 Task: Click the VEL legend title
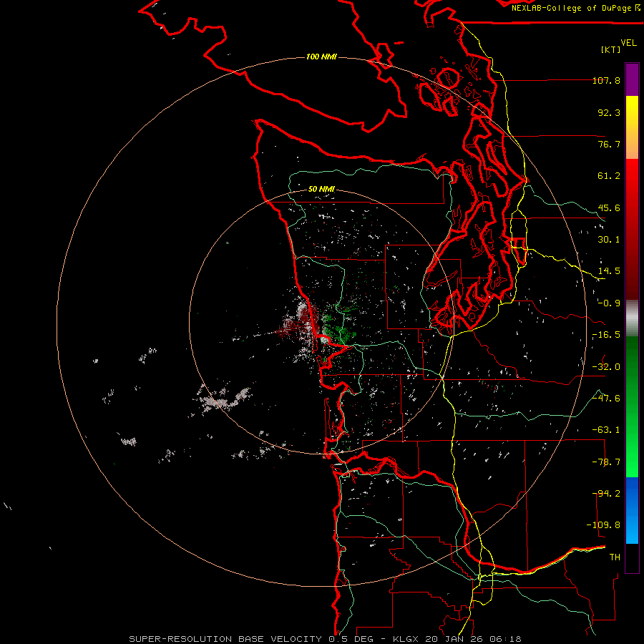[x=628, y=43]
